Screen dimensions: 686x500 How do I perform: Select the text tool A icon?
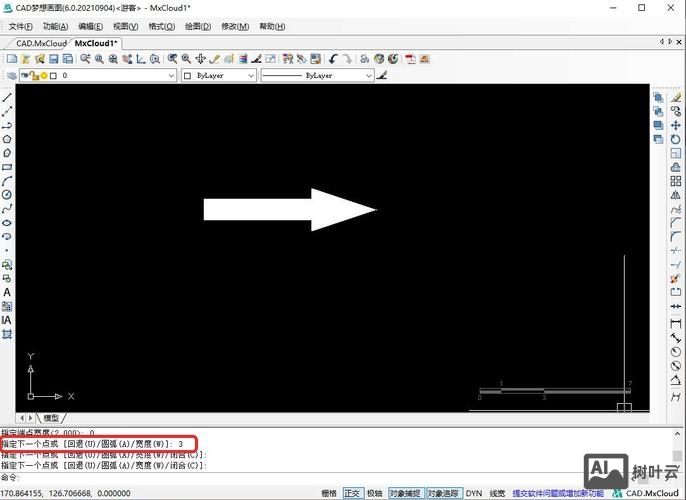tap(7, 292)
